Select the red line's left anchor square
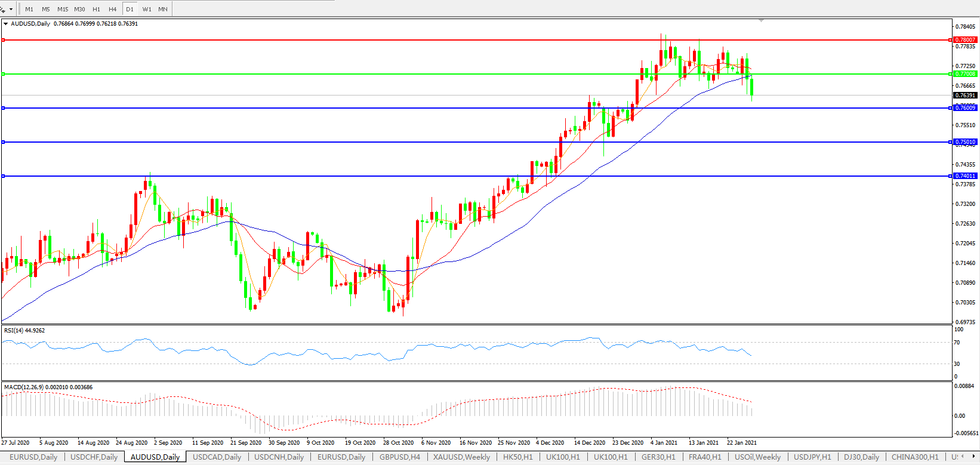 click(x=4, y=40)
